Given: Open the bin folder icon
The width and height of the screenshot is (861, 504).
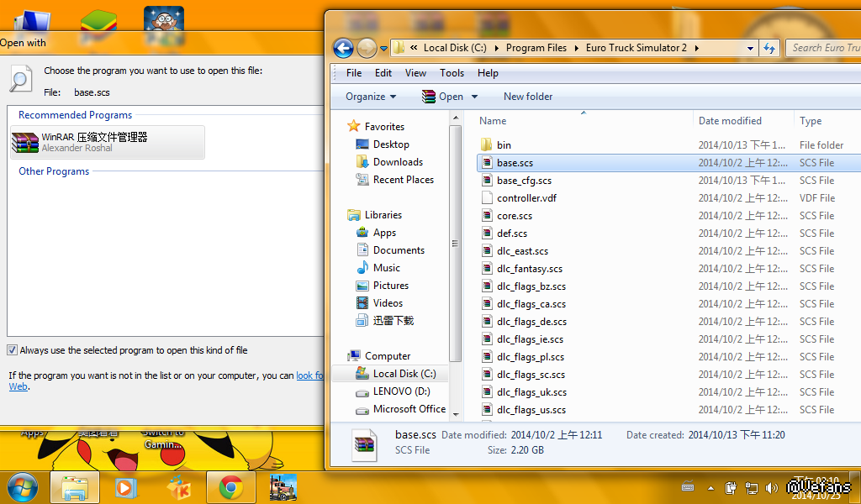Looking at the screenshot, I should coord(487,144).
